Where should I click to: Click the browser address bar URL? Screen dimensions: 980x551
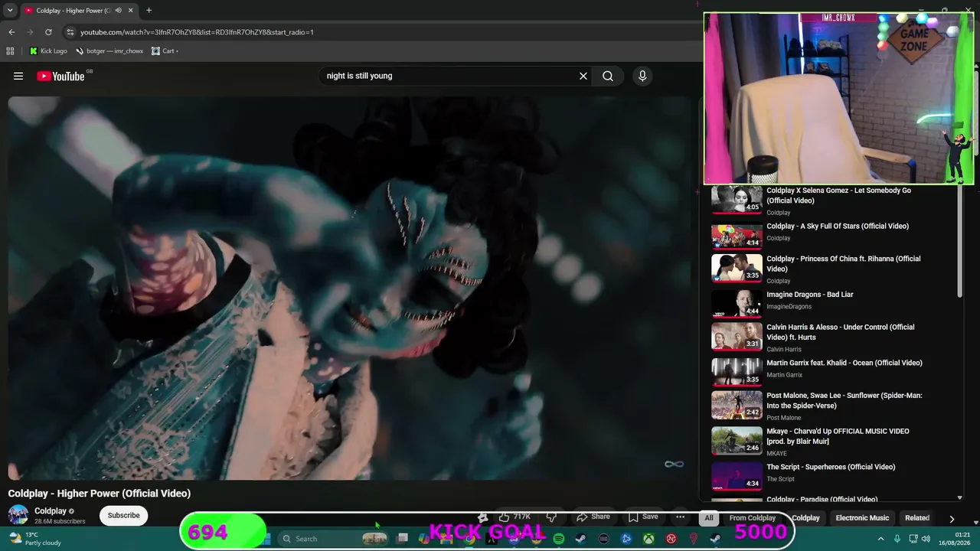point(197,32)
